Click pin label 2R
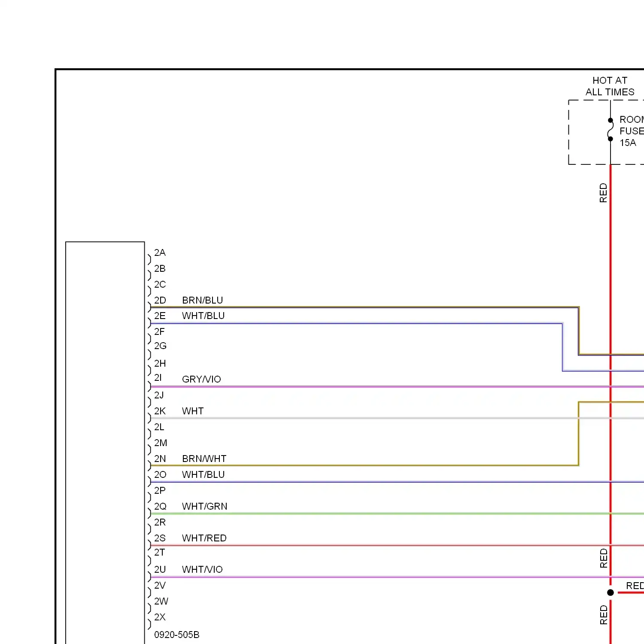This screenshot has height=644, width=644. point(160,522)
